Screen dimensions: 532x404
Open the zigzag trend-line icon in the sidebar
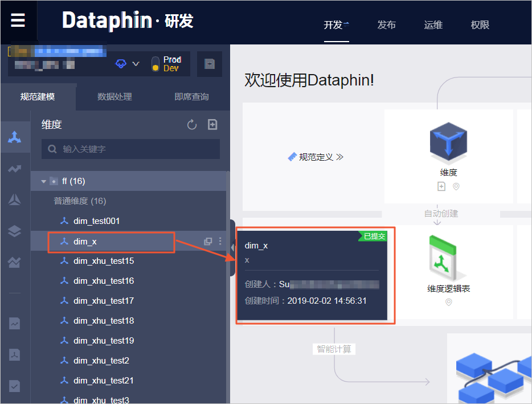[x=15, y=169]
